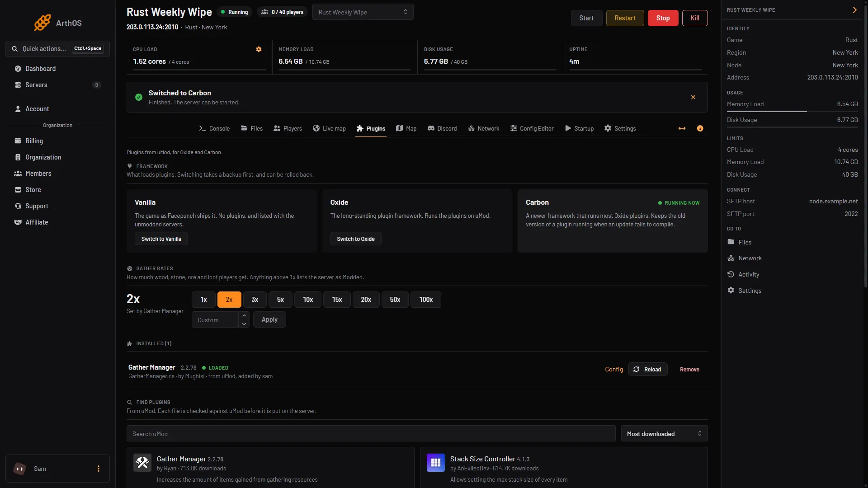The width and height of the screenshot is (868, 488).
Task: Open Files from Go To panel
Action: [739, 242]
